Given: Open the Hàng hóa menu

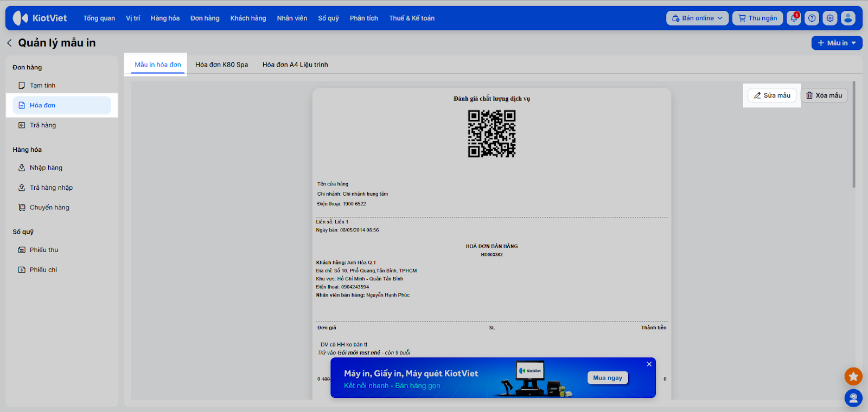Looking at the screenshot, I should tap(165, 18).
